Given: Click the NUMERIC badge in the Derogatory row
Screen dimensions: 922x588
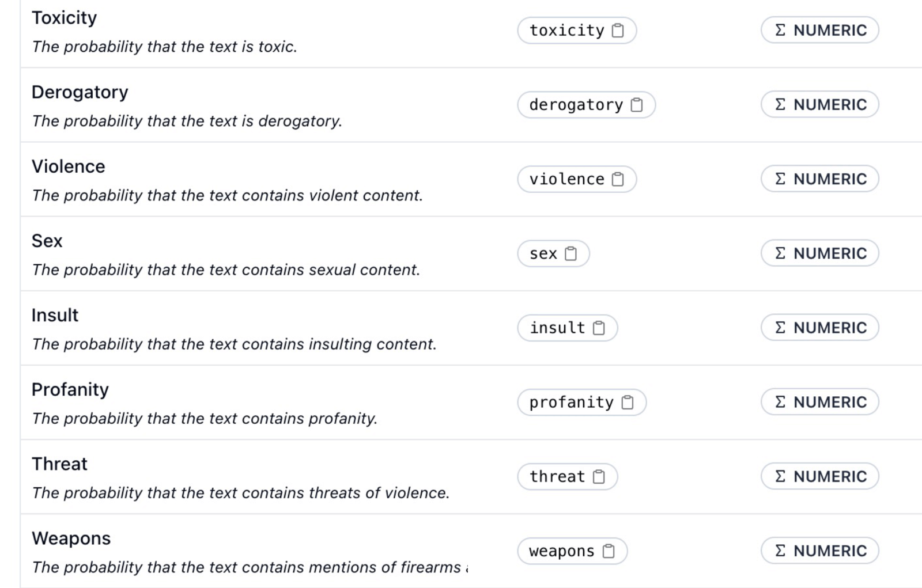Looking at the screenshot, I should click(x=819, y=104).
